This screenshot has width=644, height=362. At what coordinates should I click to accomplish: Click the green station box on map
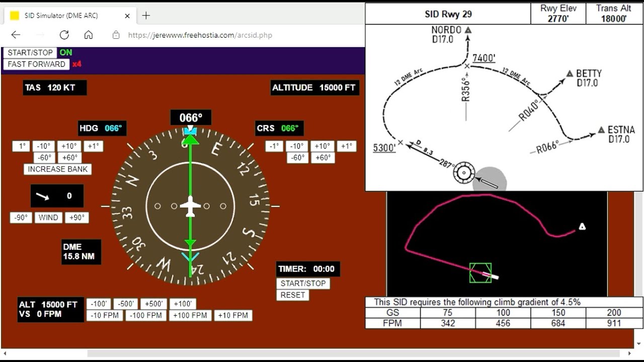coord(480,273)
